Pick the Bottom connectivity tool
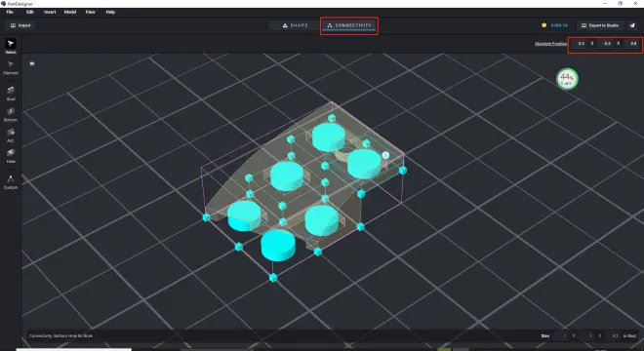 [x=11, y=114]
